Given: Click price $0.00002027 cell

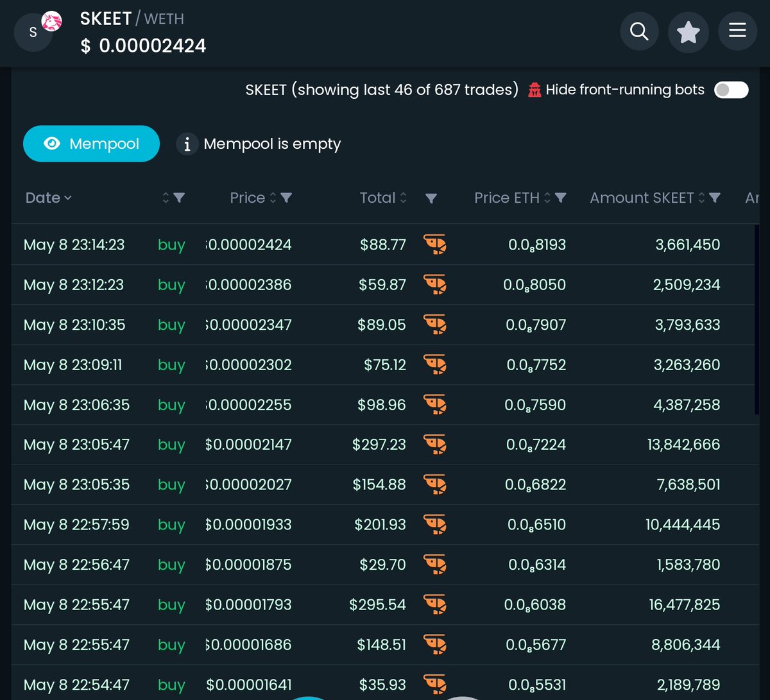Looking at the screenshot, I should 248,484.
